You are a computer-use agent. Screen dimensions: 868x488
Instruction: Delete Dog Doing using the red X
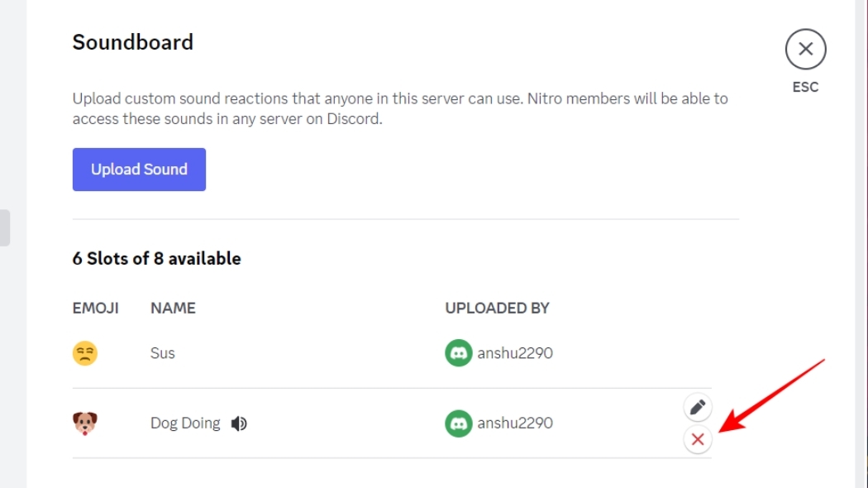click(x=697, y=439)
